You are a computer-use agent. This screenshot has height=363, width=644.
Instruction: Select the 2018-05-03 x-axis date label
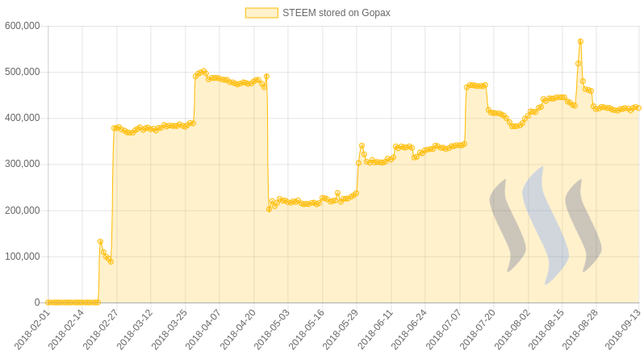272,330
